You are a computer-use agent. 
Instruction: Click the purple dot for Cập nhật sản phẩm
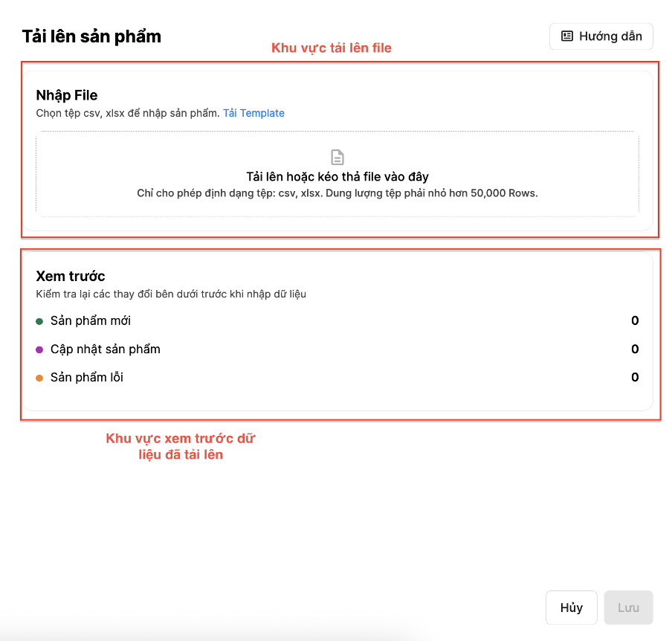tap(39, 350)
